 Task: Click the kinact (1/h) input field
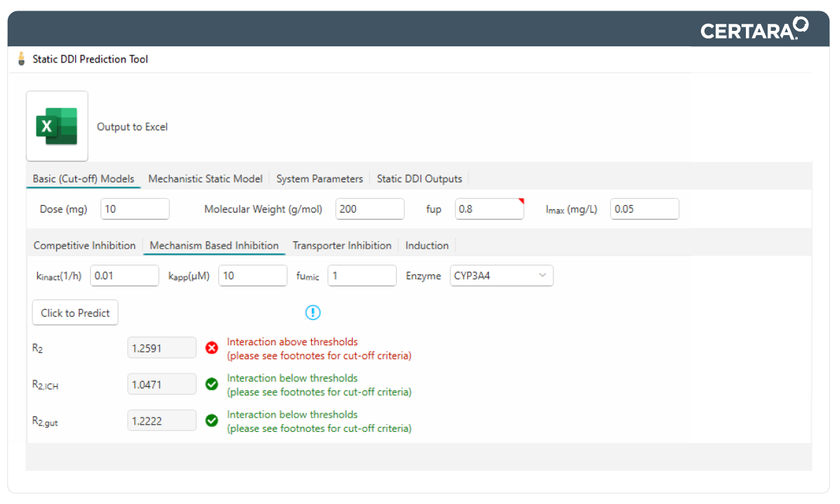124,276
